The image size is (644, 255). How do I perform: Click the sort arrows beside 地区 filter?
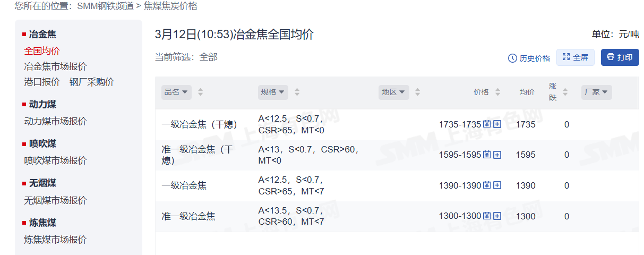tap(417, 92)
